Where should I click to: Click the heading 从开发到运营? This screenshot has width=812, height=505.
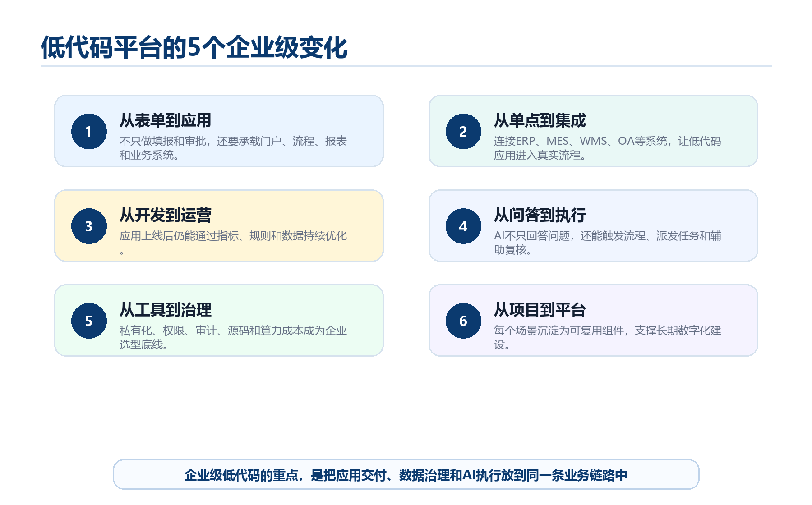point(166,215)
